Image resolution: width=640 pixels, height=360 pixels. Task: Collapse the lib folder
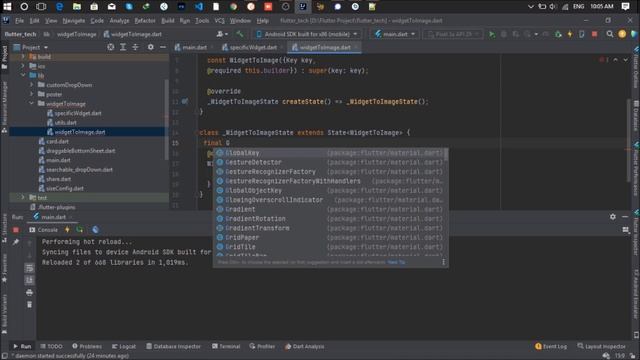point(23,76)
